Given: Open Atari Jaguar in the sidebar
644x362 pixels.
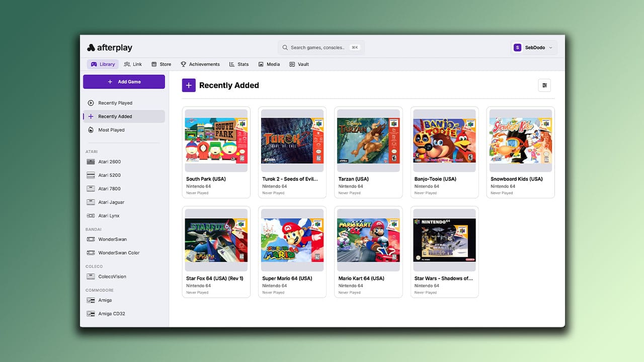Looking at the screenshot, I should 124,202.
